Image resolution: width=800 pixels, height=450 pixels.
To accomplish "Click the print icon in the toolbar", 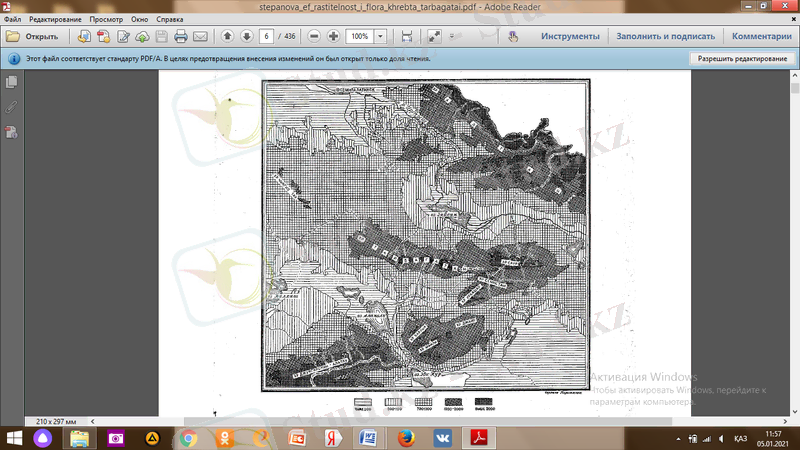I will [x=181, y=37].
